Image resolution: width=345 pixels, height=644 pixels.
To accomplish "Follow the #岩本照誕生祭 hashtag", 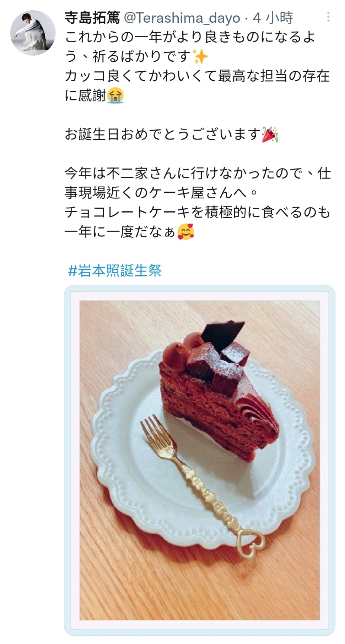I will tap(114, 271).
